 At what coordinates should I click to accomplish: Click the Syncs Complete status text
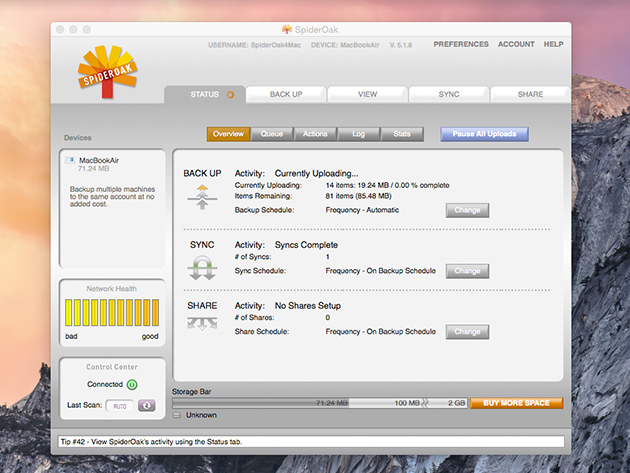point(306,245)
